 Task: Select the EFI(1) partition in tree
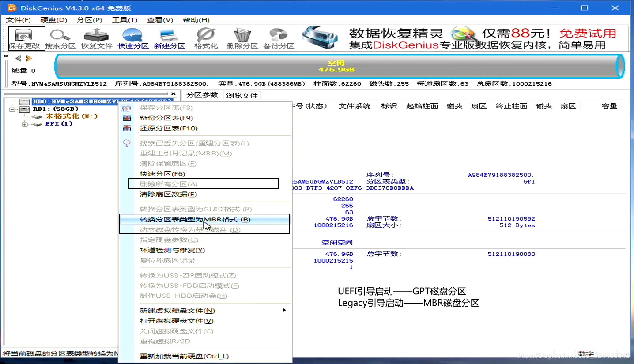tap(59, 124)
